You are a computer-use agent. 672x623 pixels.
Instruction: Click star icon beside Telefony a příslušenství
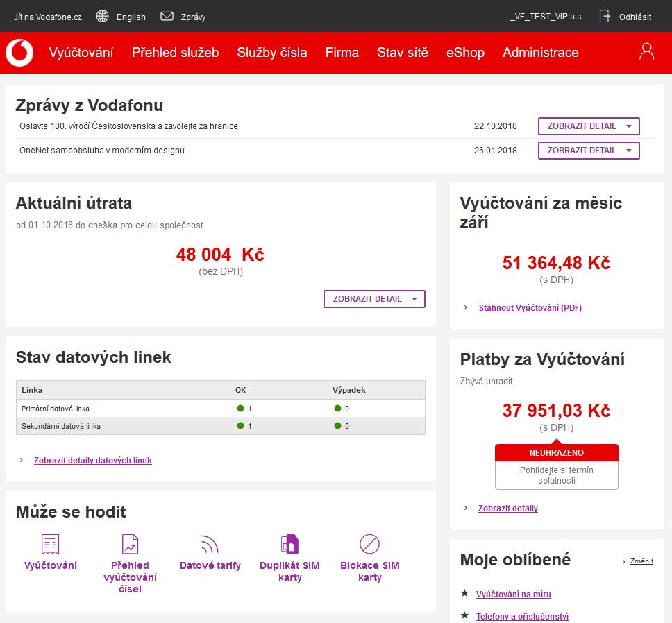(464, 616)
